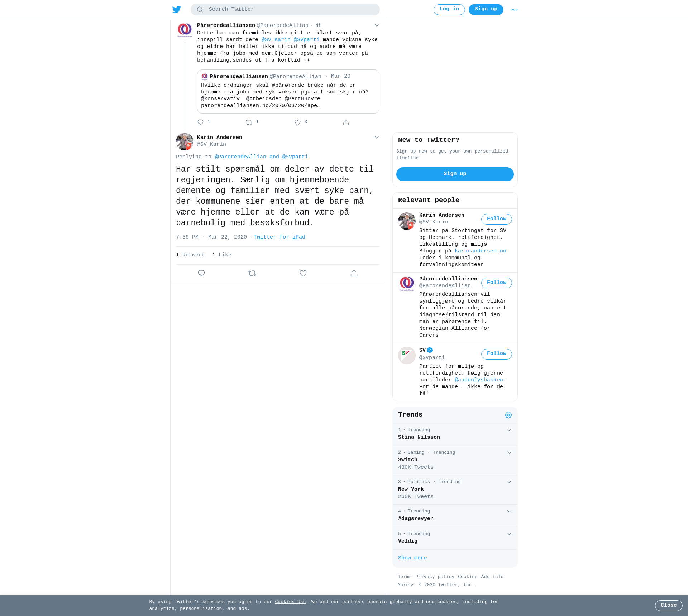The image size is (688, 616).
Task: Click the Log in button
Action: click(449, 10)
